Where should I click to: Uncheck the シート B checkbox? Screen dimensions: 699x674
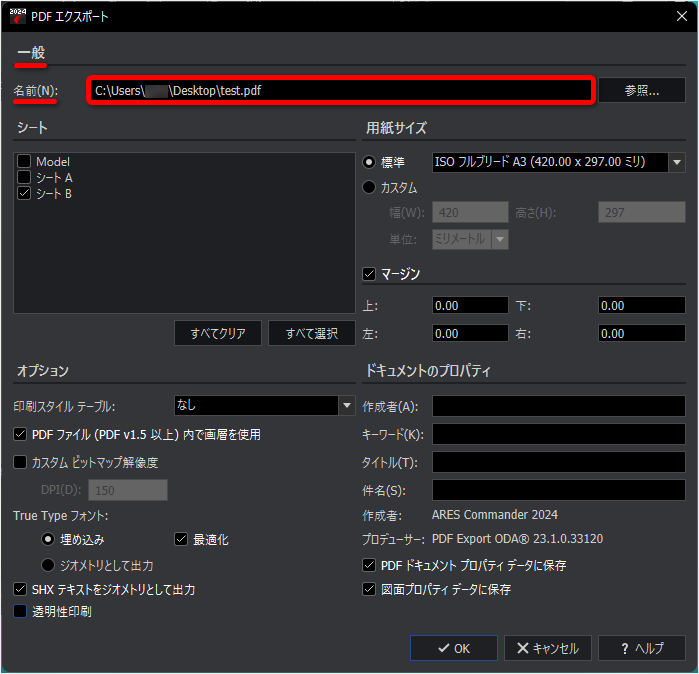coord(24,193)
